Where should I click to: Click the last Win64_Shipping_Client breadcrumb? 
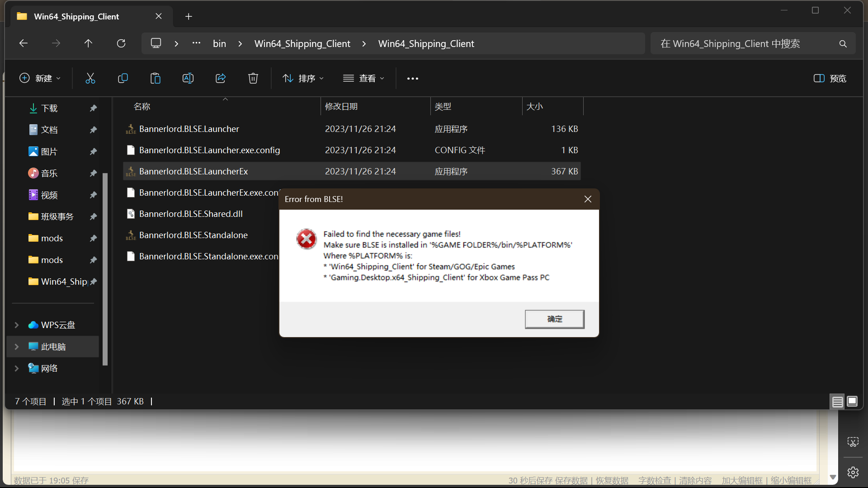click(x=426, y=43)
